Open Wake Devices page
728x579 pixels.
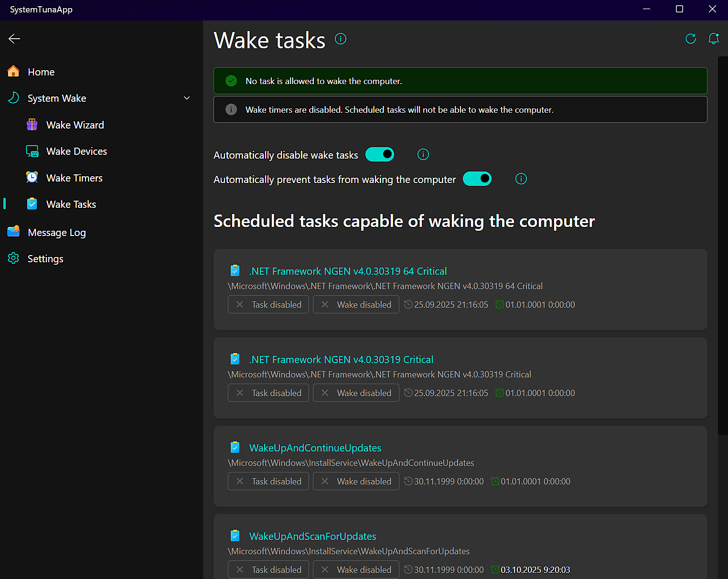tap(76, 151)
